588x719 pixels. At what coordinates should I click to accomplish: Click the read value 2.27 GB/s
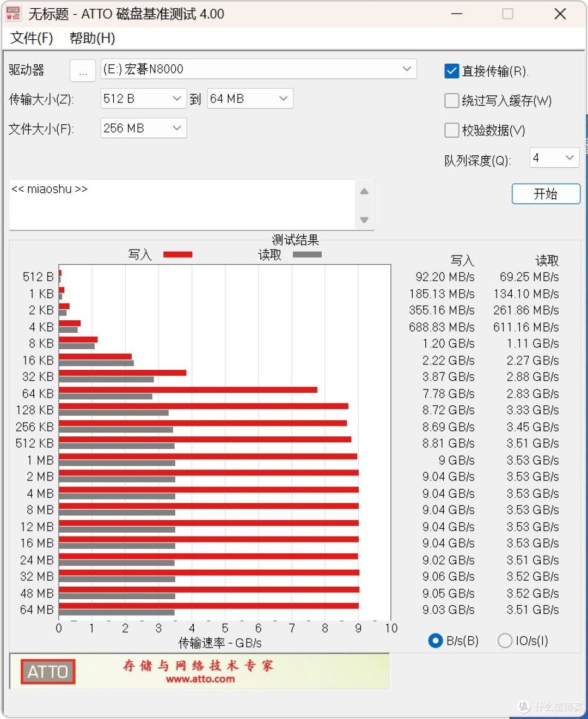[x=532, y=361]
